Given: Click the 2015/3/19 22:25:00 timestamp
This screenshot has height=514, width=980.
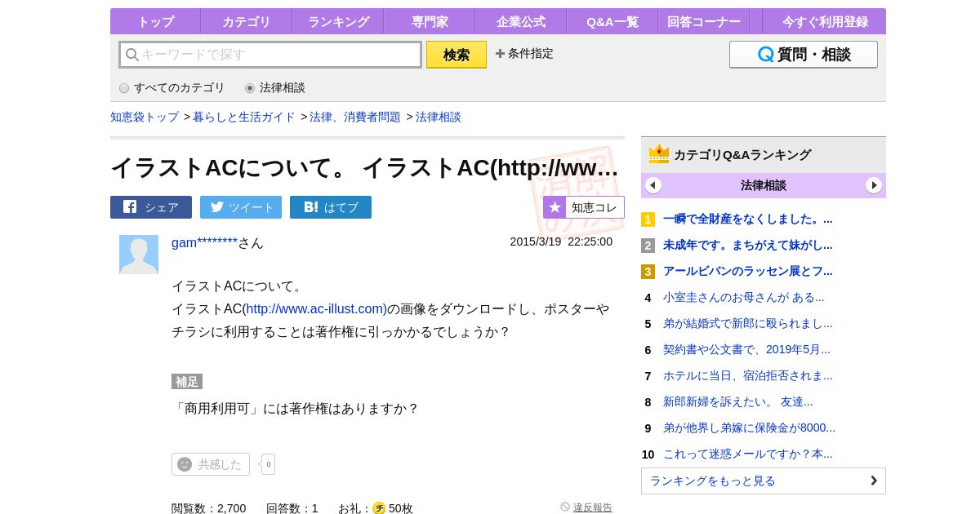Looking at the screenshot, I should 561,241.
